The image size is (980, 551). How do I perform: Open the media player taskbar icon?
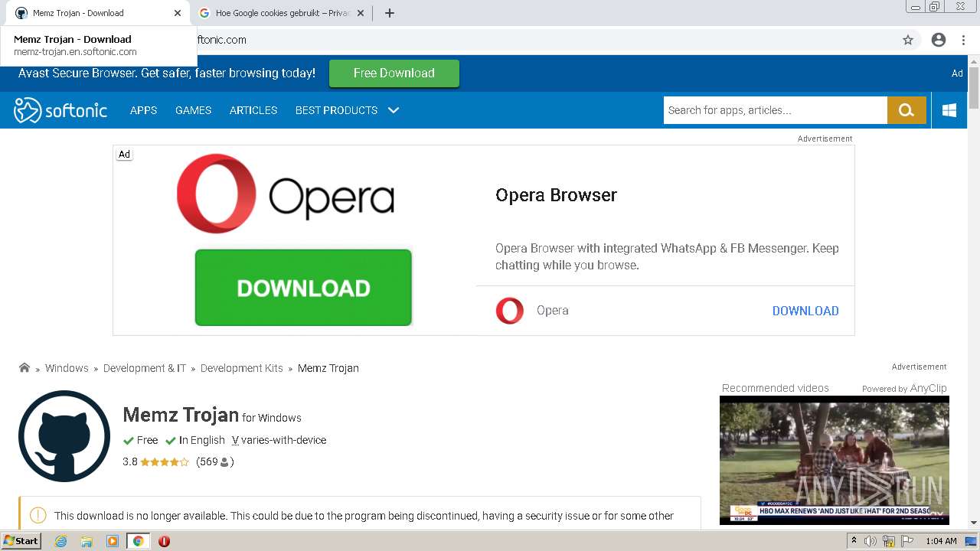113,541
